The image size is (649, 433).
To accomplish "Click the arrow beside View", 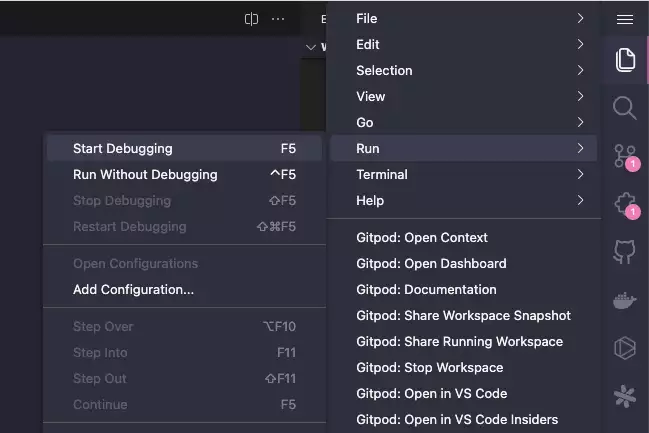I will pyautogui.click(x=580, y=96).
